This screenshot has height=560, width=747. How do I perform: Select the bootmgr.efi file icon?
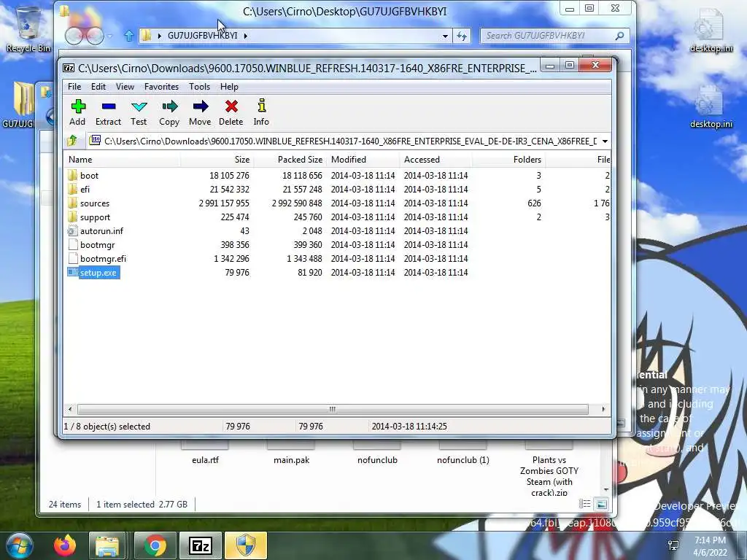(72, 259)
